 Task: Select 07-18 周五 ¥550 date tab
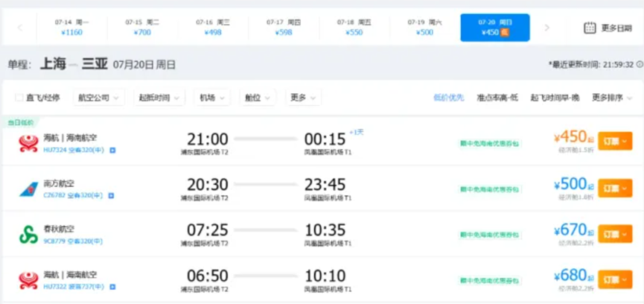tap(354, 28)
